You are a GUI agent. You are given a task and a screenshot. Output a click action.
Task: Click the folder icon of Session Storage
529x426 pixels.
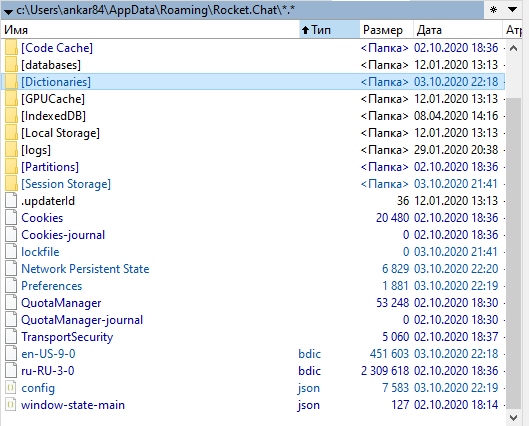[11, 184]
